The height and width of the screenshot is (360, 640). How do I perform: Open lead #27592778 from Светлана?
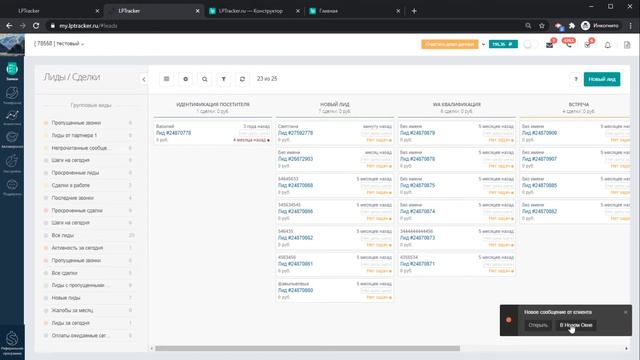click(x=296, y=133)
